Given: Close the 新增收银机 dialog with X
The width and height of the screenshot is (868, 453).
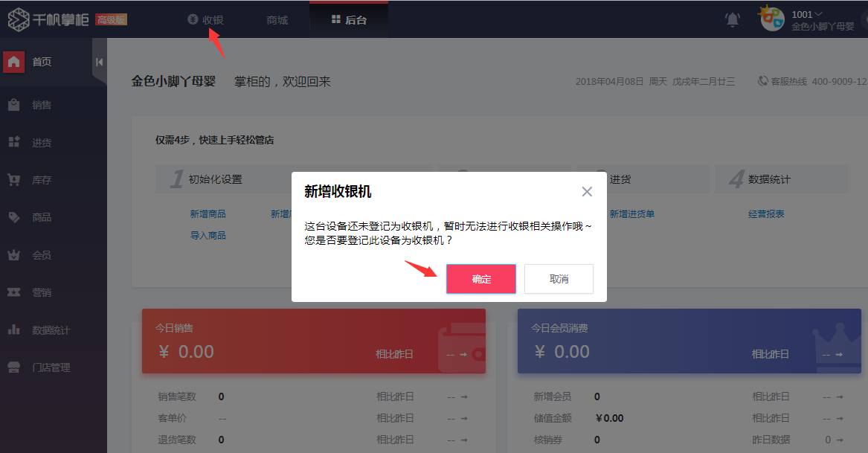Looking at the screenshot, I should pyautogui.click(x=587, y=192).
